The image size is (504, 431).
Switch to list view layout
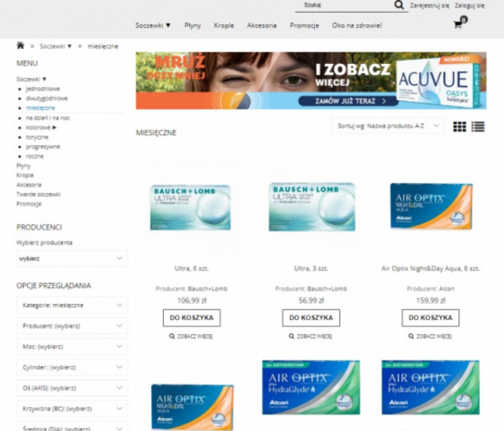(478, 126)
